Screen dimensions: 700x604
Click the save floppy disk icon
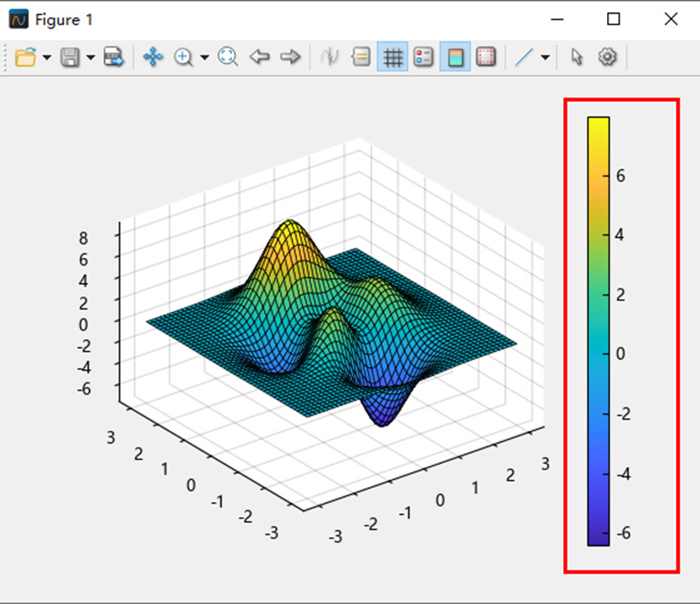coord(70,57)
